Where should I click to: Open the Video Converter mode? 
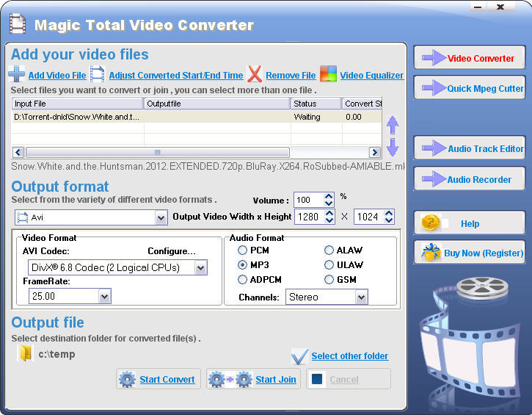(470, 58)
